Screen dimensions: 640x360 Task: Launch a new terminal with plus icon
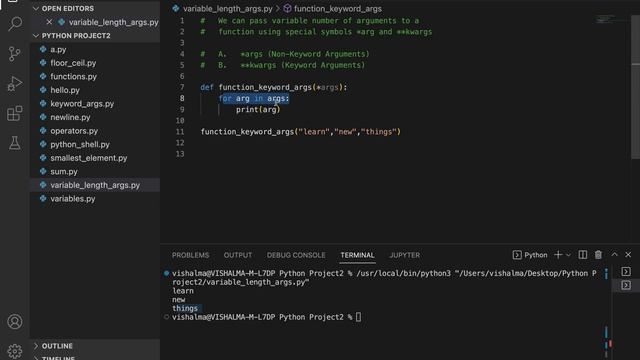[558, 255]
